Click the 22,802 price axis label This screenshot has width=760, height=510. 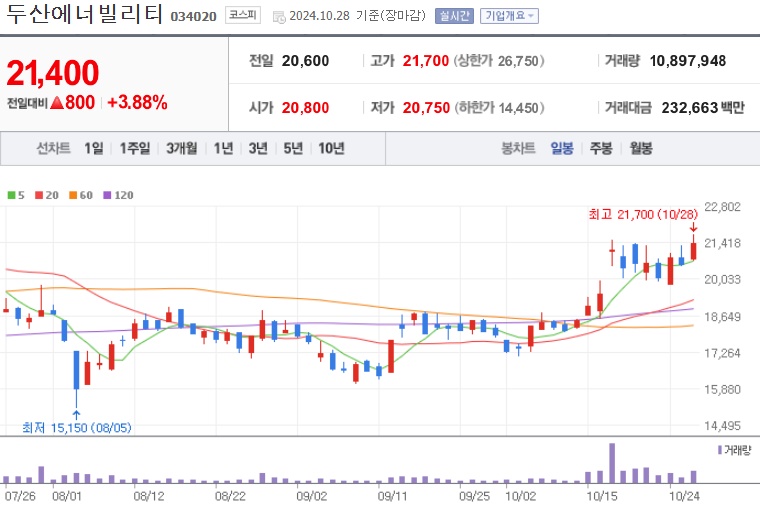coord(722,207)
